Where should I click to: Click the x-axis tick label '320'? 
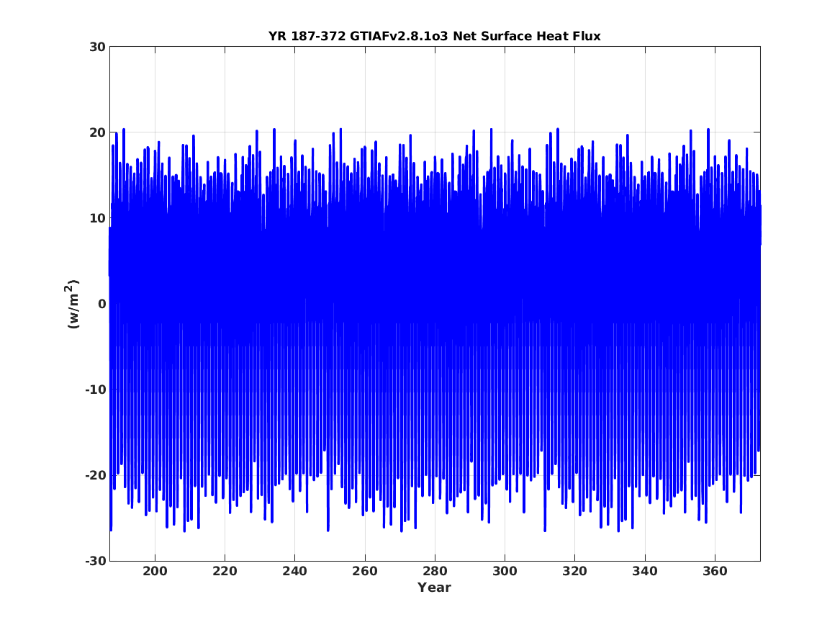point(575,572)
